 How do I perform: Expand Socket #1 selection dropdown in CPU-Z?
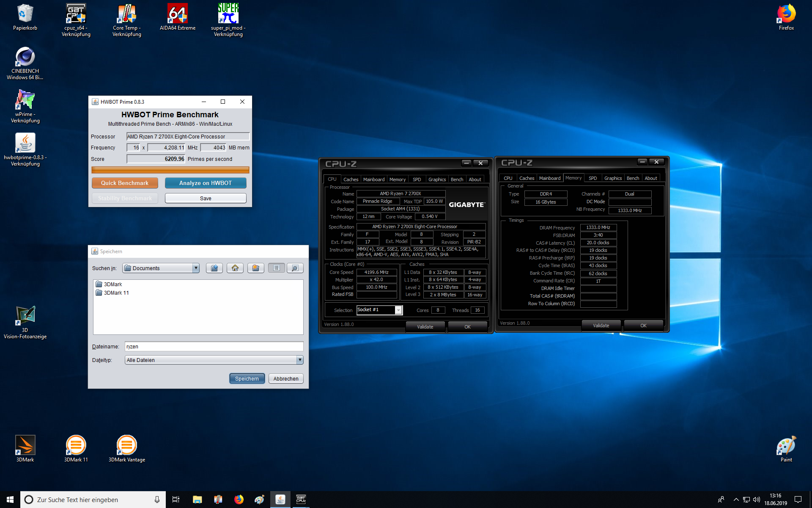point(398,310)
